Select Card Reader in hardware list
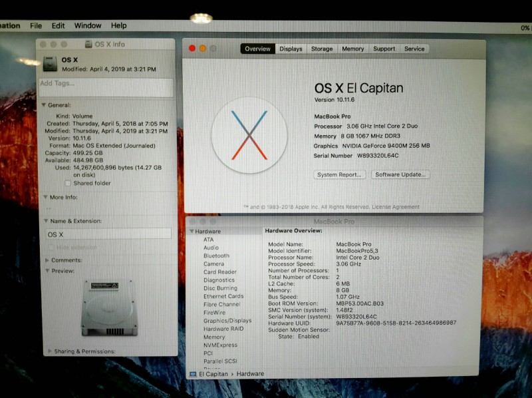This screenshot has height=398, width=532. point(220,272)
